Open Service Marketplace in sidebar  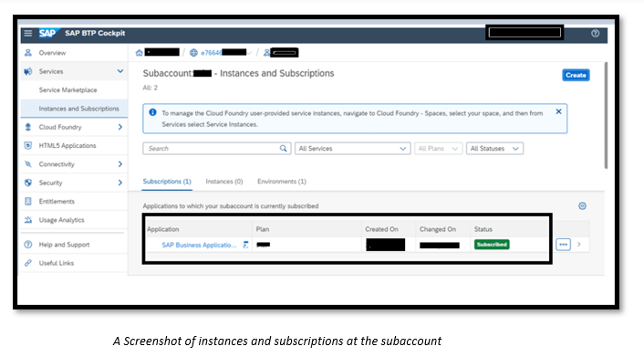[68, 90]
